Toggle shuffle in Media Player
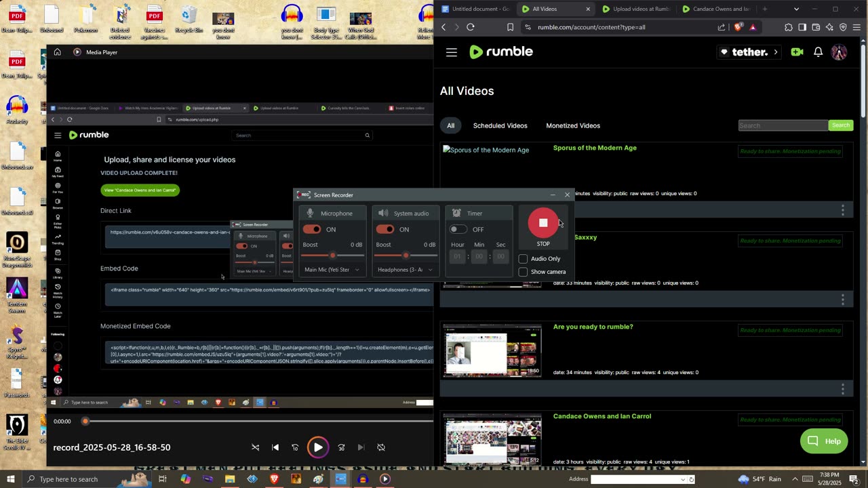868x488 pixels. [255, 447]
